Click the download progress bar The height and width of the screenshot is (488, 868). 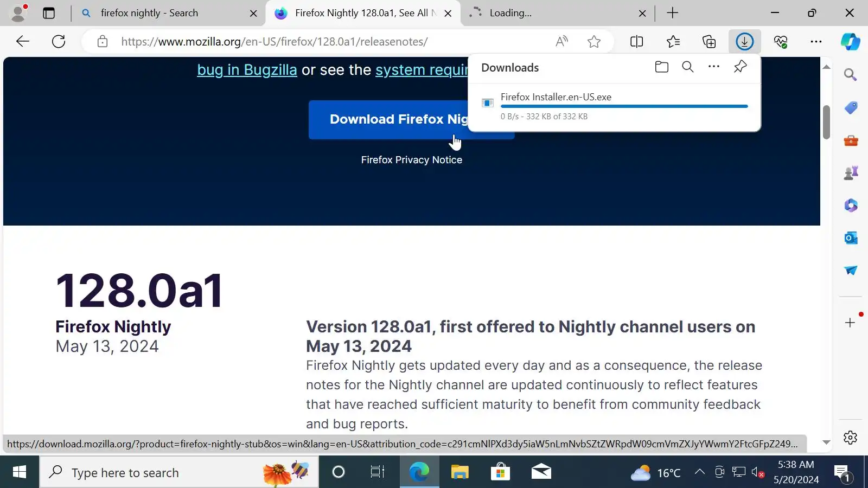point(624,106)
